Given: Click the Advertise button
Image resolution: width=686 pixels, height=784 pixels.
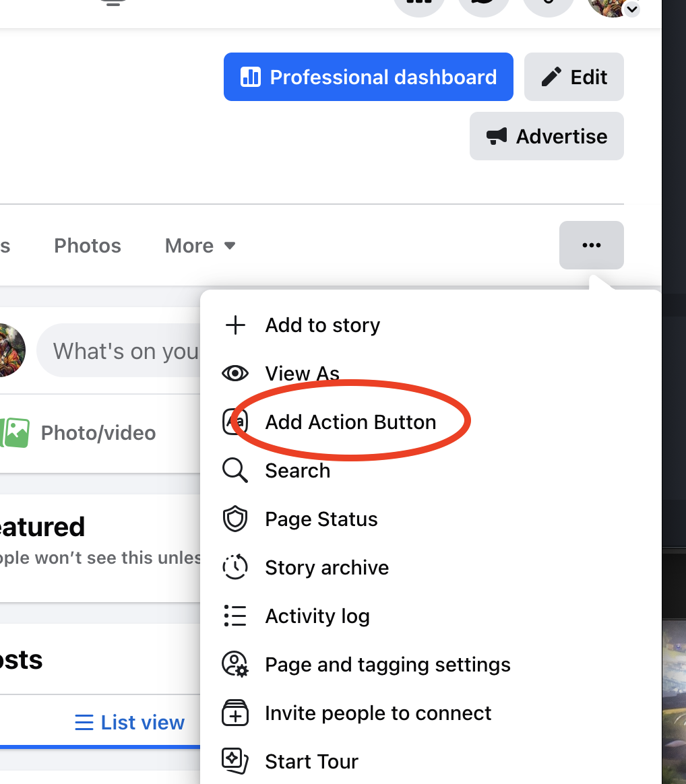Looking at the screenshot, I should 547,137.
